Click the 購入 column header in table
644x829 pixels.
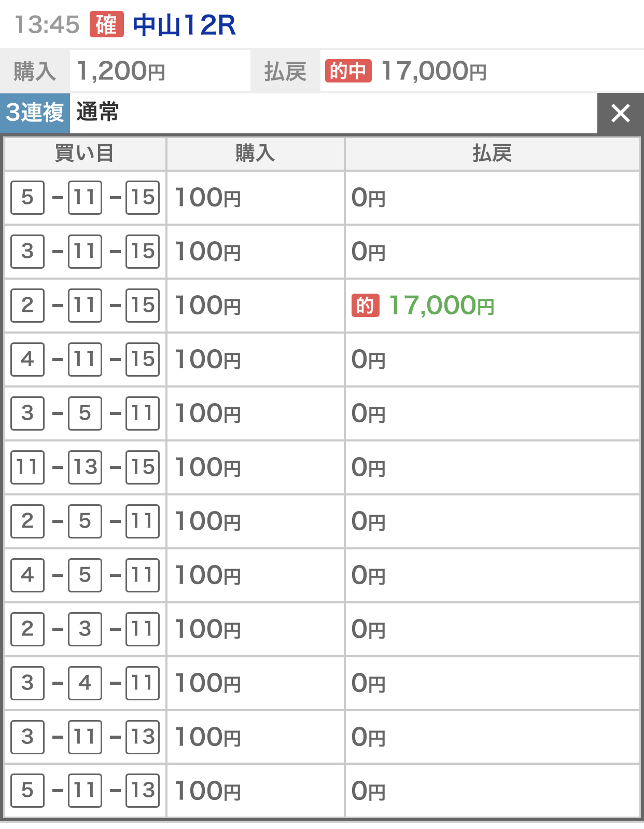(255, 154)
